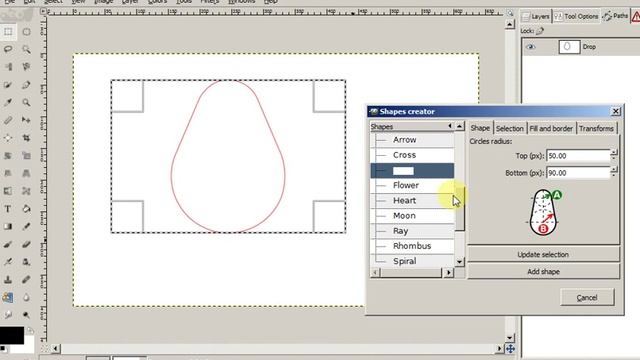Reset to default black and white colors
The width and height of the screenshot is (640, 360).
pyautogui.click(x=3, y=349)
